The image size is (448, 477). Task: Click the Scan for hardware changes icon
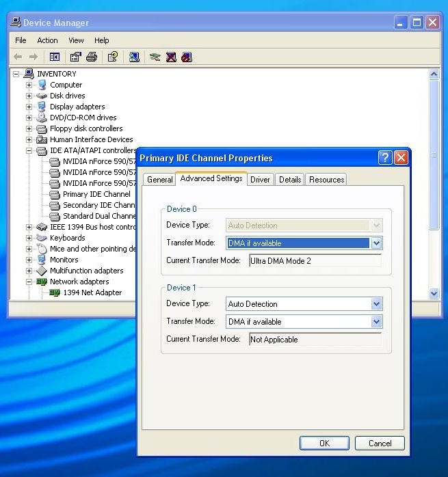(x=134, y=57)
